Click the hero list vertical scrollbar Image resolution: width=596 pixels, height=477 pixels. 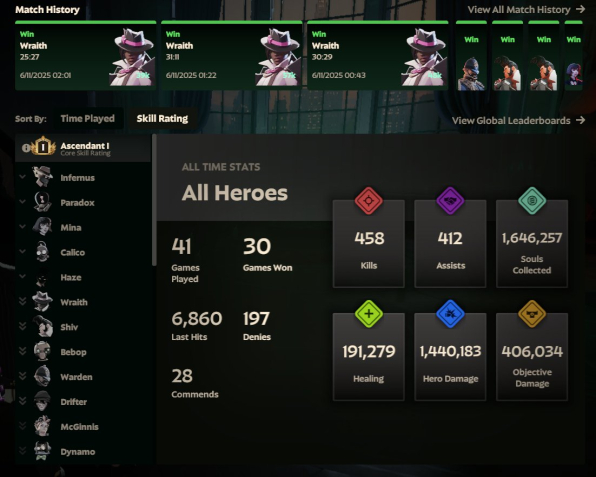click(x=154, y=200)
